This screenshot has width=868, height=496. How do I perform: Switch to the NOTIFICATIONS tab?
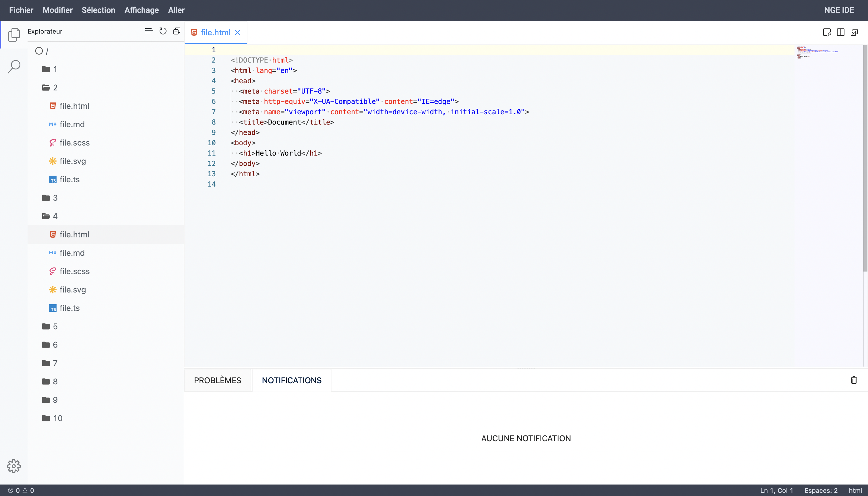(292, 380)
